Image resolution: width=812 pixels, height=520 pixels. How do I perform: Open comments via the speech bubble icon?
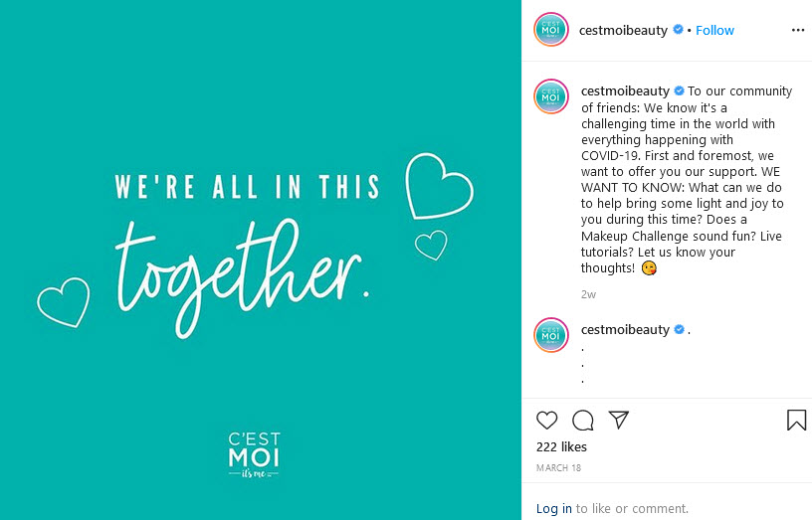tap(582, 421)
